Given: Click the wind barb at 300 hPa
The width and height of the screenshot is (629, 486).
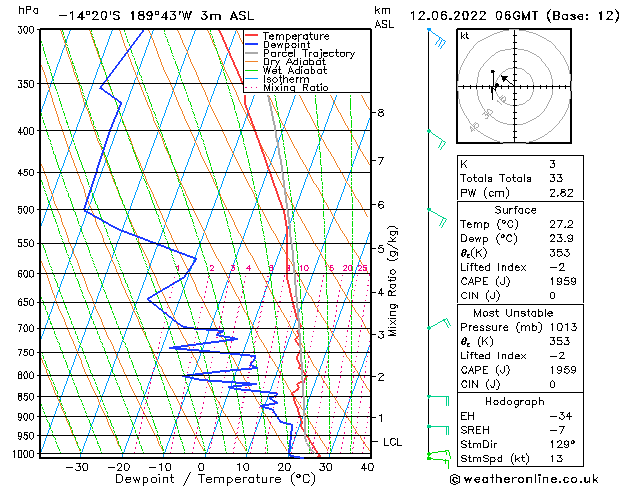Looking at the screenshot, I should click(437, 38).
